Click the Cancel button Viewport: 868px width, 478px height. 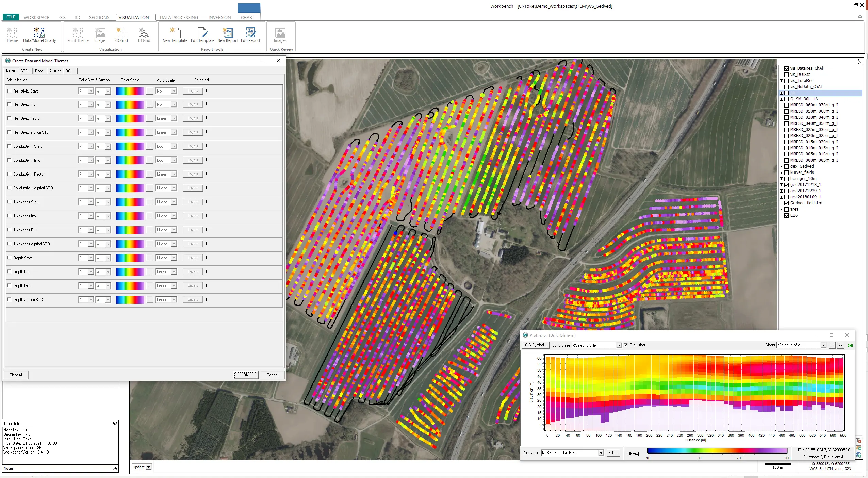pos(272,375)
